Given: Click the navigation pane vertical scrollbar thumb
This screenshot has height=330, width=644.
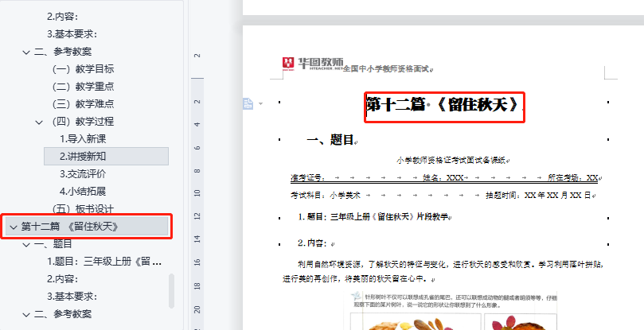Looking at the screenshot, I should 170,290.
